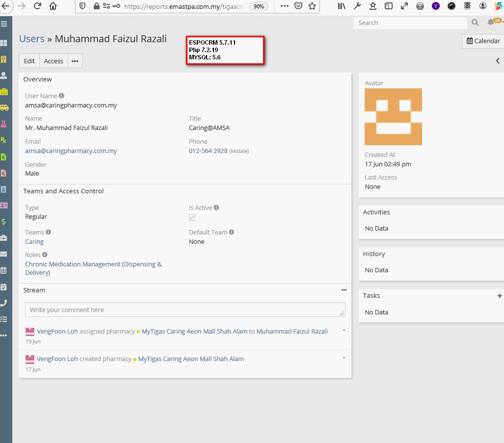Open the Stream panel three-dot menu
Image resolution: width=504 pixels, height=443 pixels.
point(344,290)
